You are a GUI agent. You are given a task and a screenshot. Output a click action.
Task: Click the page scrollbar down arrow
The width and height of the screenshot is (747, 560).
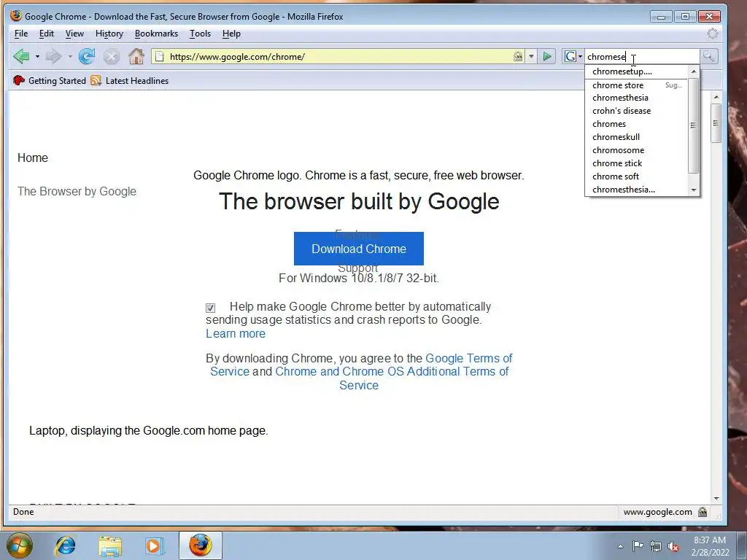click(x=716, y=499)
